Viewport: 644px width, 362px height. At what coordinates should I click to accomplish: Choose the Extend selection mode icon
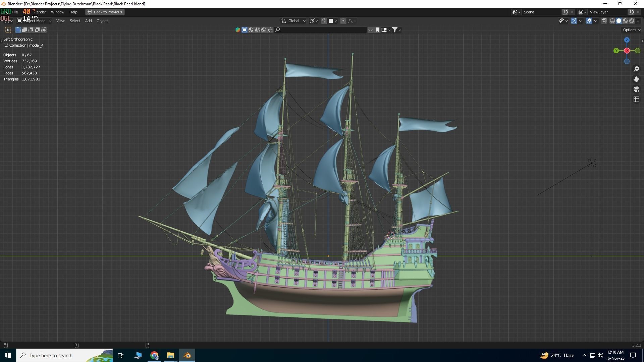point(24,30)
